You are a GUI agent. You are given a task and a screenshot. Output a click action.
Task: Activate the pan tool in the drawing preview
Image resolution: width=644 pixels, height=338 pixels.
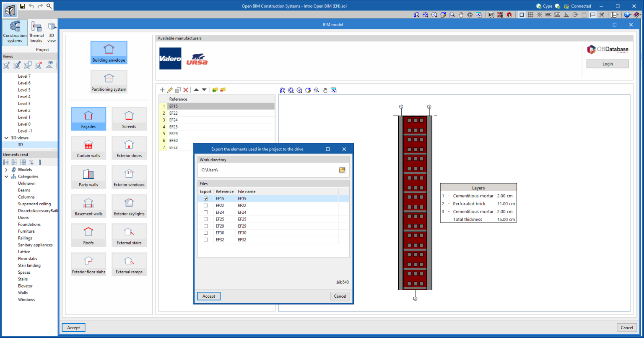(325, 90)
